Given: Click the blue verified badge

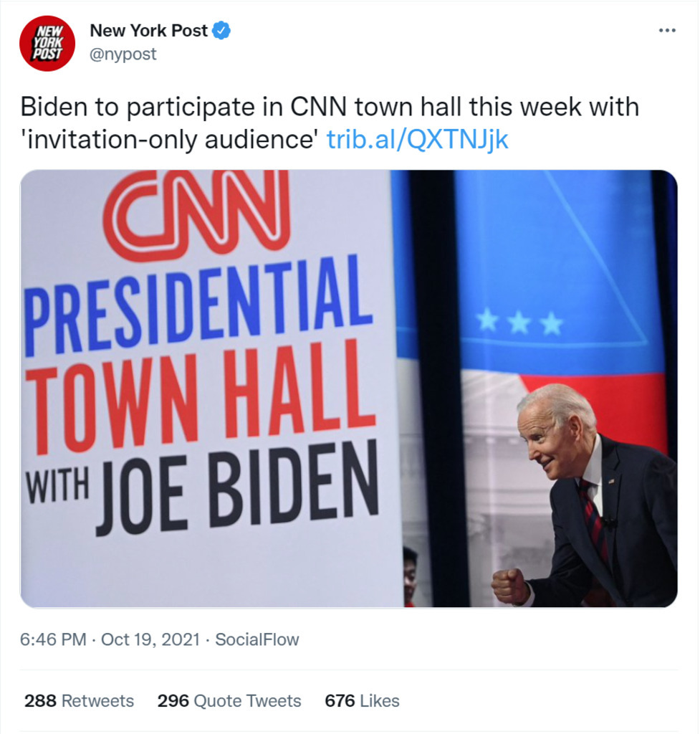Looking at the screenshot, I should 221,31.
